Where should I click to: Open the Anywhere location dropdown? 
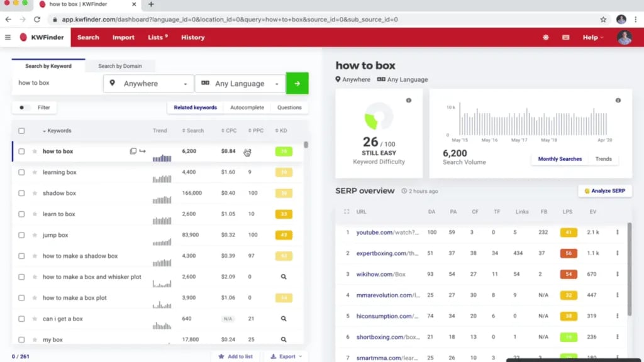coord(148,84)
